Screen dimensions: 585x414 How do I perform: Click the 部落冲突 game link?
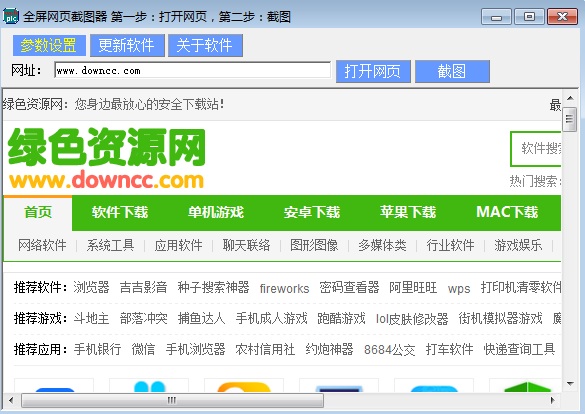pos(143,319)
